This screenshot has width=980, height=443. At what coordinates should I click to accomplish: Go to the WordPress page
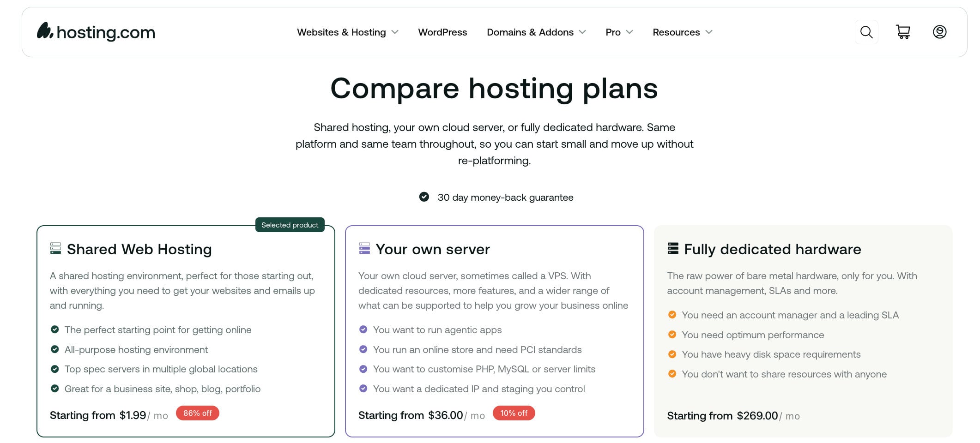442,32
